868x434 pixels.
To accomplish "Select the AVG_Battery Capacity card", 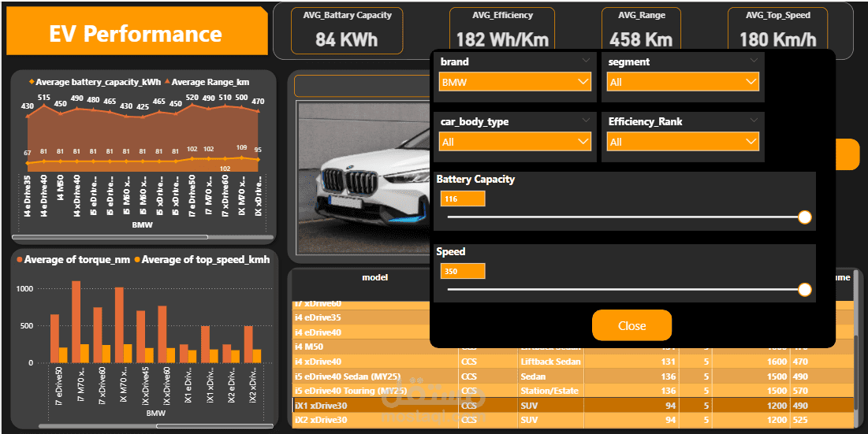I will tap(347, 31).
